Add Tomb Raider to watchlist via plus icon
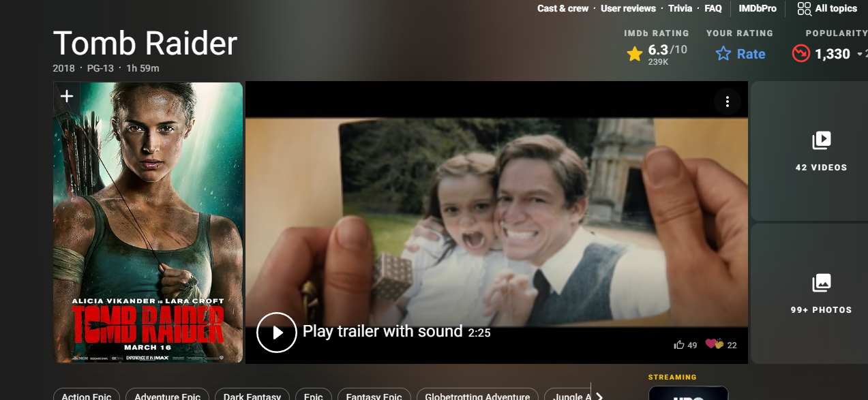The image size is (868, 400). 66,97
